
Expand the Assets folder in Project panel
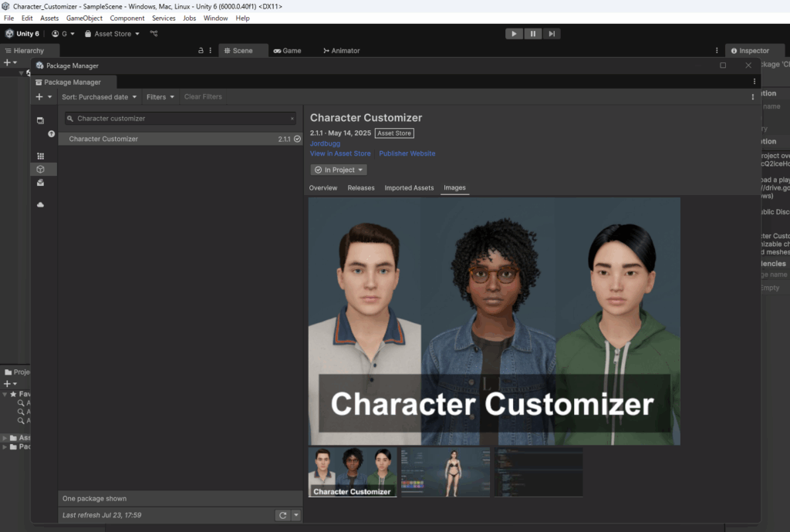click(5, 438)
